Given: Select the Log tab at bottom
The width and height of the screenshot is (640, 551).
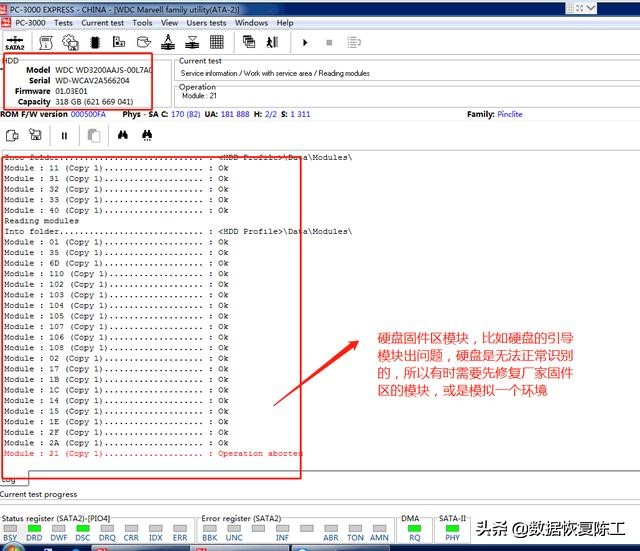Looking at the screenshot, I should (x=14, y=478).
